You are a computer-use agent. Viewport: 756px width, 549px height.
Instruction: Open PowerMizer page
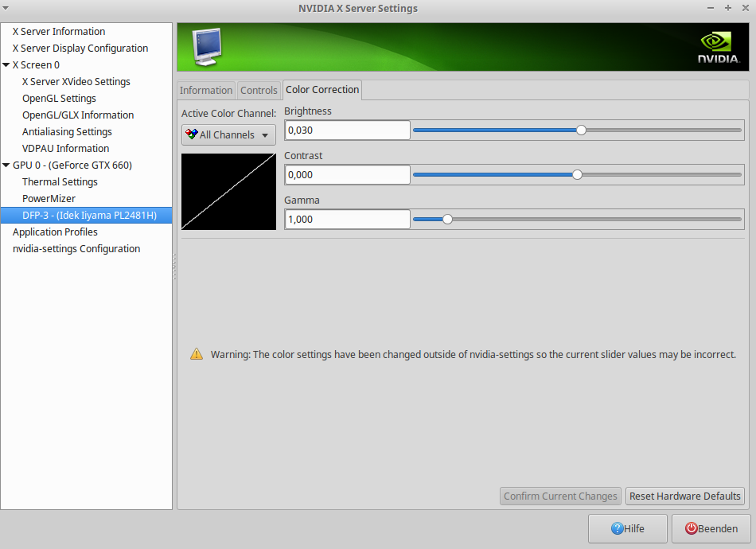point(49,199)
